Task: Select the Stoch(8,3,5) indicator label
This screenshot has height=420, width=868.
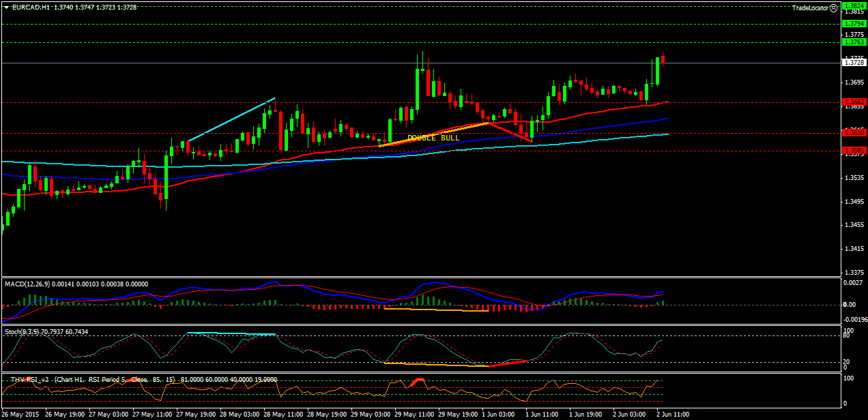Action: coord(22,331)
